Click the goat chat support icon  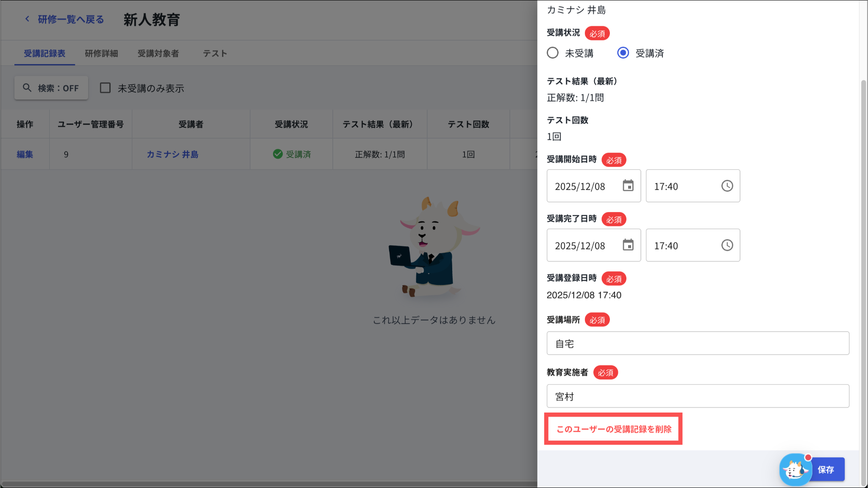[795, 469]
